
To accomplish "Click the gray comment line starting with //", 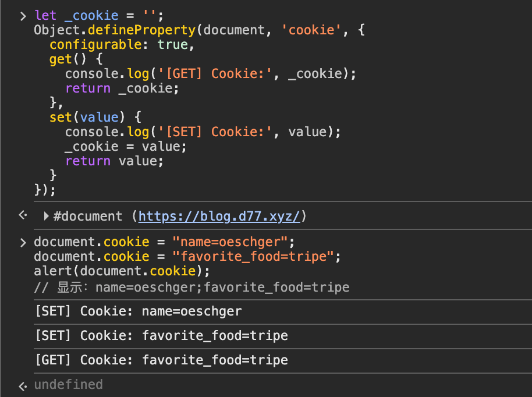I will point(191,286).
